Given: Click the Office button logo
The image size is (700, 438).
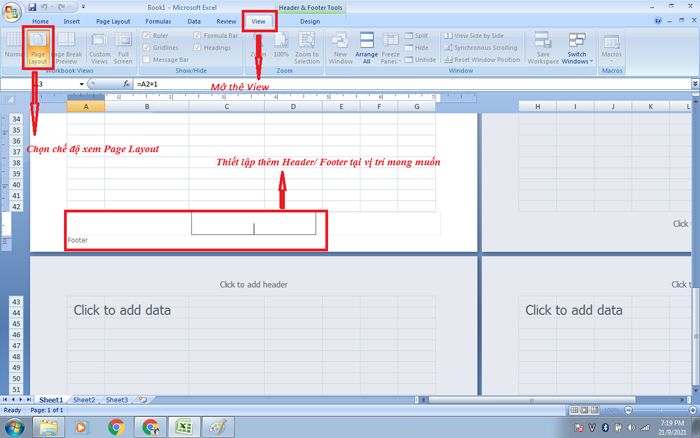Looking at the screenshot, I should [x=12, y=12].
